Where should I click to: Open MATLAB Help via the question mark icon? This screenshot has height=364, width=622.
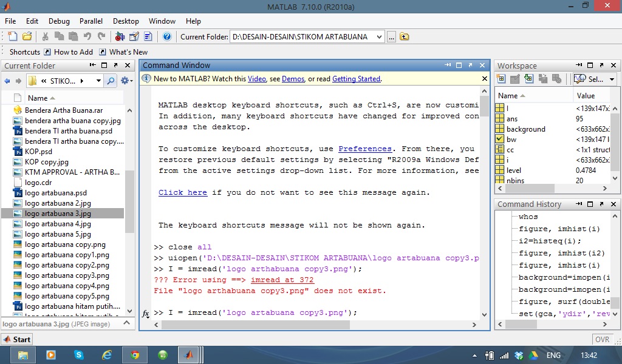(168, 36)
